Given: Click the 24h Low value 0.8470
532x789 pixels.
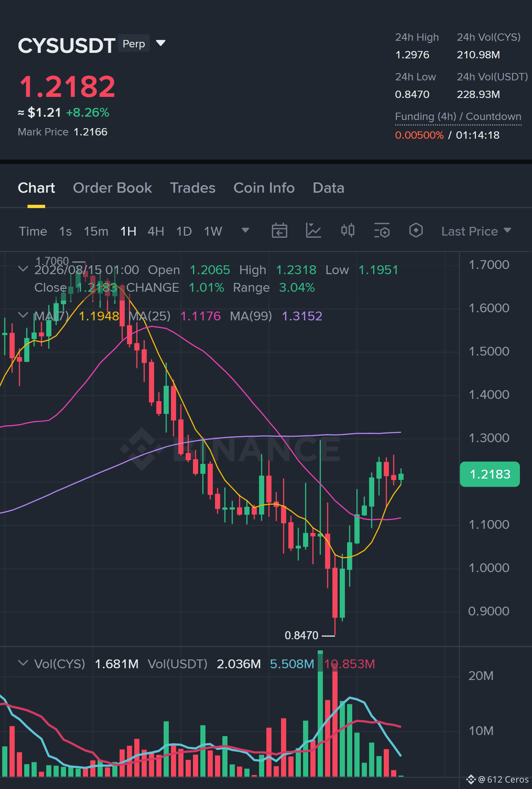Looking at the screenshot, I should (x=412, y=94).
